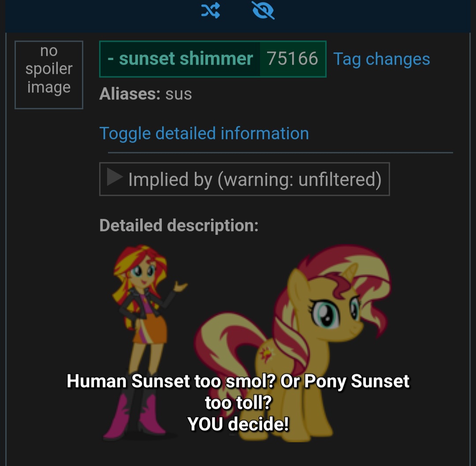Click the pony's sun cutie mark
Viewport: 476px width, 466px height.
[266, 353]
